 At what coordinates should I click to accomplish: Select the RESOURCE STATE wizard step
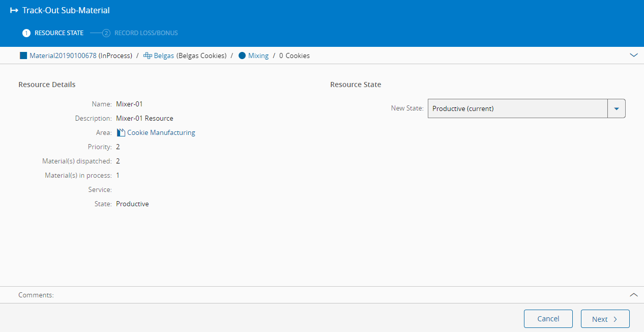click(58, 33)
